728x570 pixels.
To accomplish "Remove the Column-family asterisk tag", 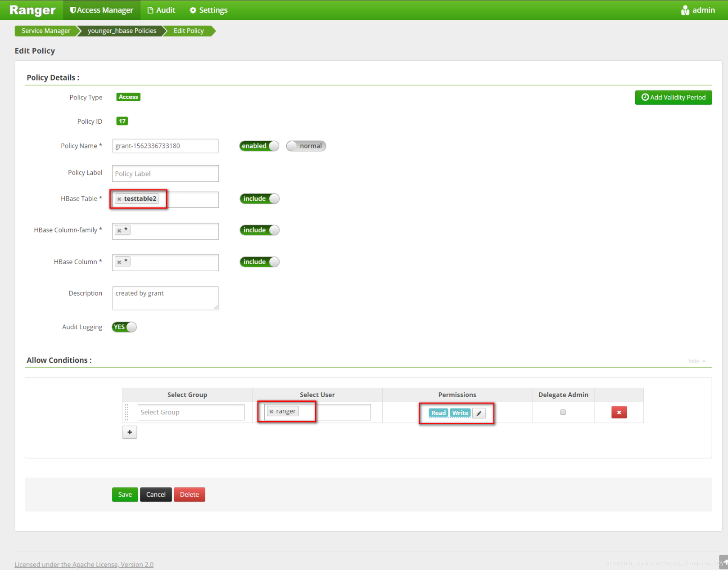I will point(119,230).
